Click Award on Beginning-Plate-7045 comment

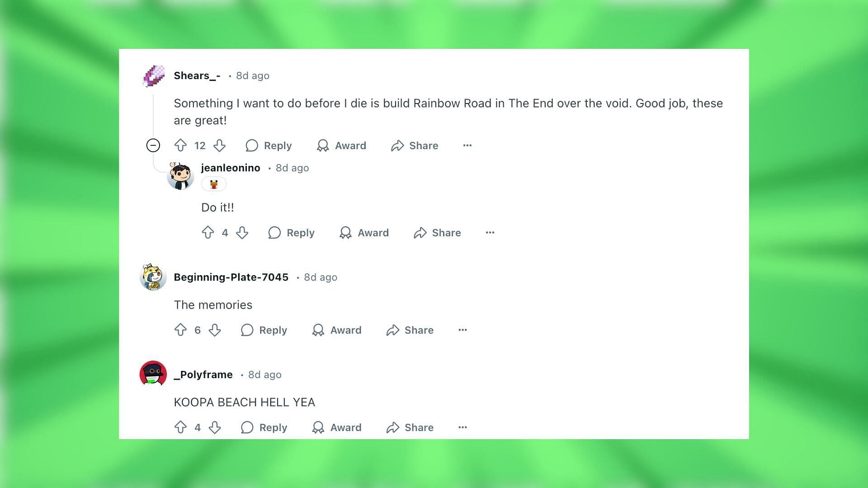pos(337,330)
